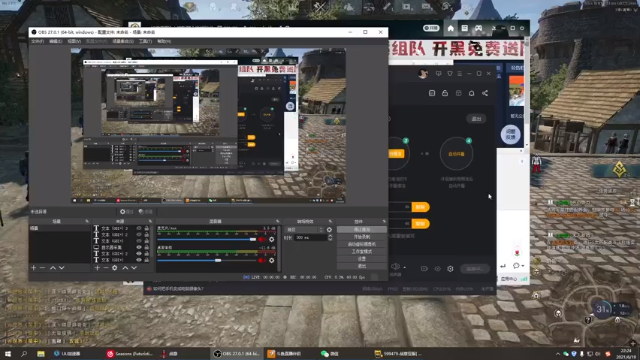The width and height of the screenshot is (640, 360).
Task: Move the scene down in OBS
Action: coord(62,268)
